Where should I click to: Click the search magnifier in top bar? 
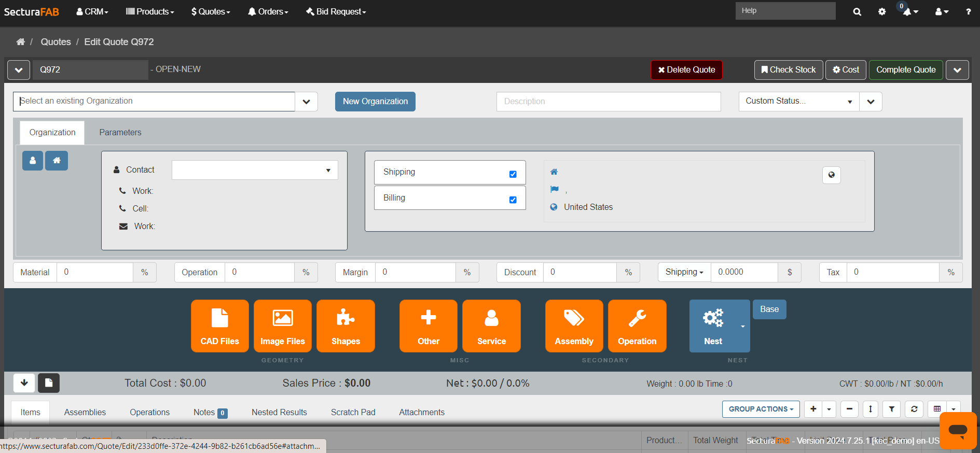click(857, 11)
